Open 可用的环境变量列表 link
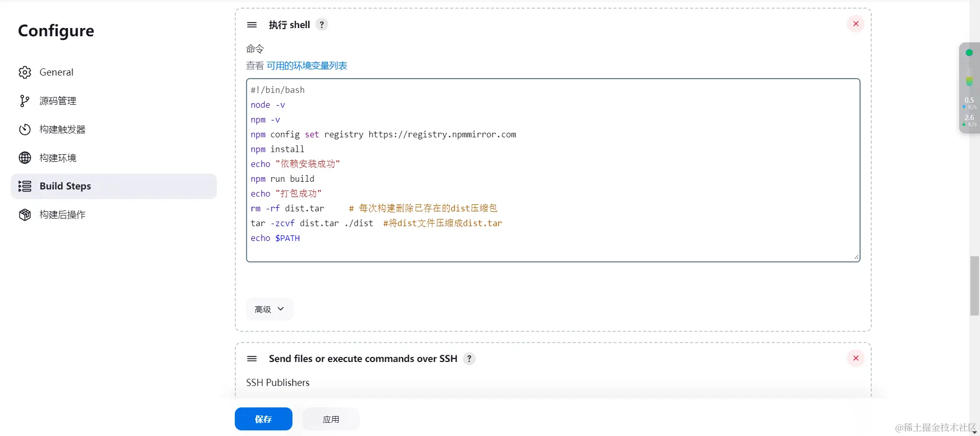The height and width of the screenshot is (436, 980). pyautogui.click(x=307, y=65)
